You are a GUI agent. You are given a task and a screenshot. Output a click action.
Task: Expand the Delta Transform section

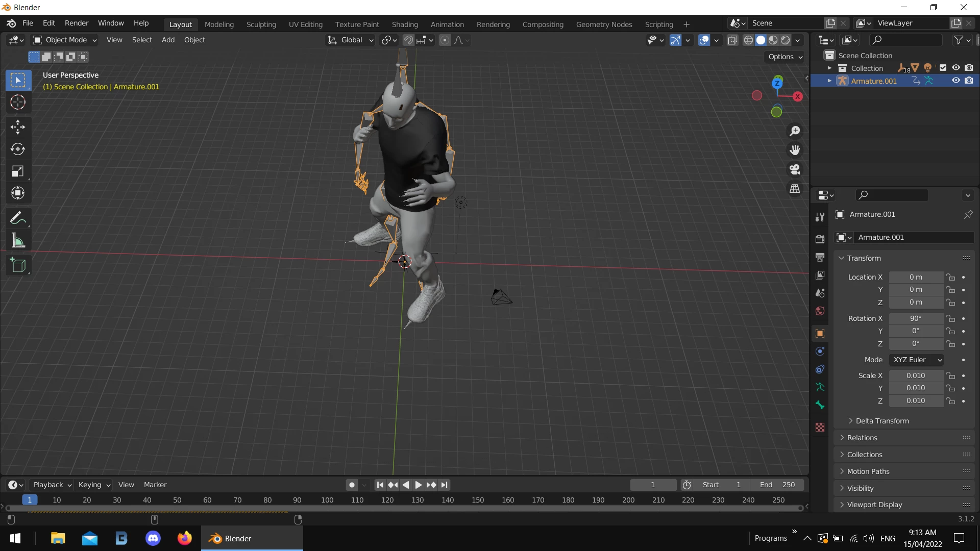click(x=882, y=421)
